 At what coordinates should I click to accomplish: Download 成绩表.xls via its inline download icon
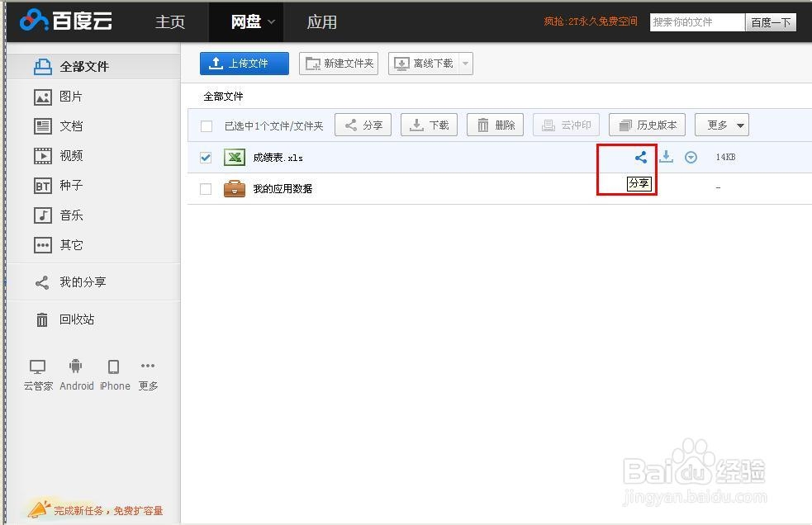pyautogui.click(x=667, y=157)
